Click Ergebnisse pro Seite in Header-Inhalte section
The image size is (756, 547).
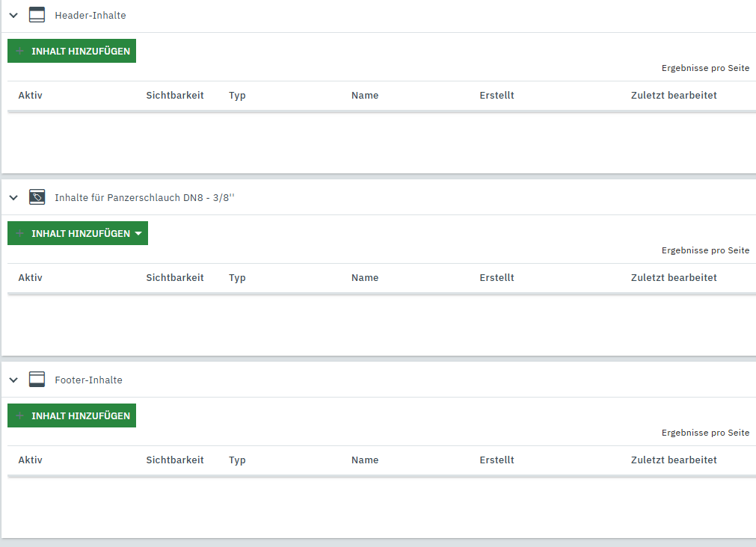(704, 68)
